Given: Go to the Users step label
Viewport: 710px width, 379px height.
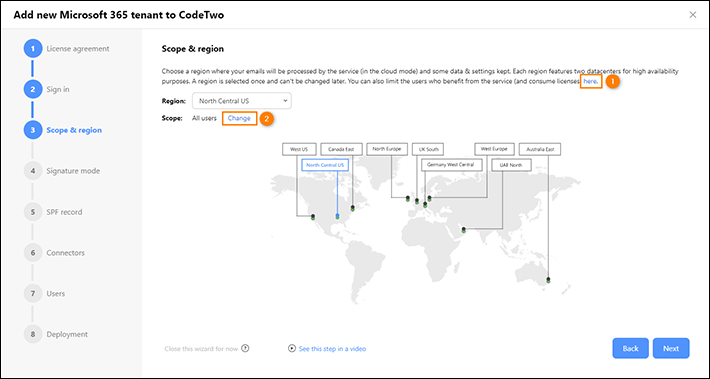Looking at the screenshot, I should [x=56, y=293].
